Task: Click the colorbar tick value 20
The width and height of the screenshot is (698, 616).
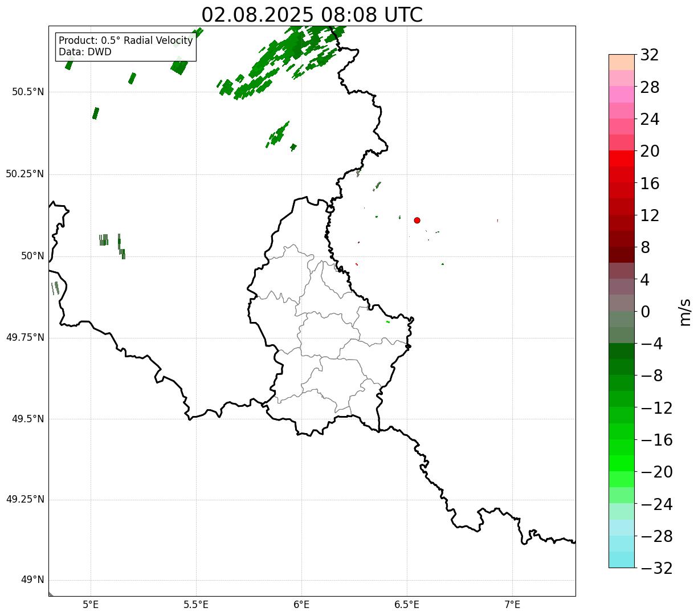Action: tap(650, 152)
